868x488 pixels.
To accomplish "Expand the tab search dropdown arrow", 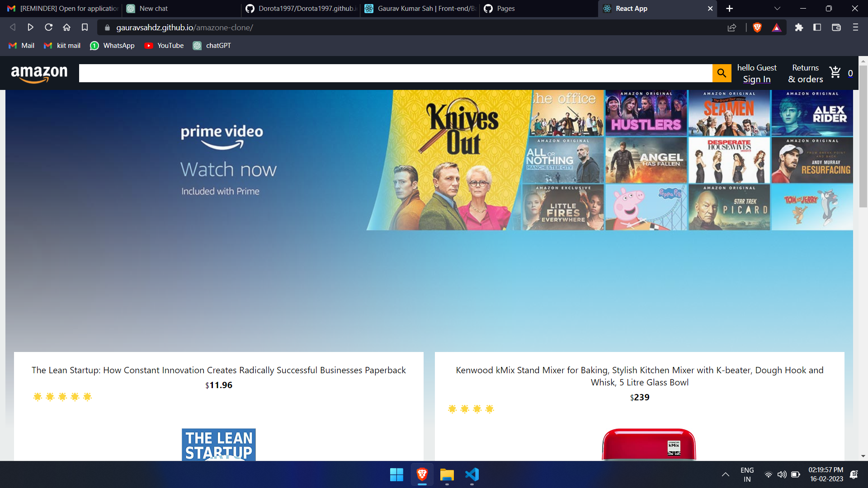I will pyautogui.click(x=777, y=9).
